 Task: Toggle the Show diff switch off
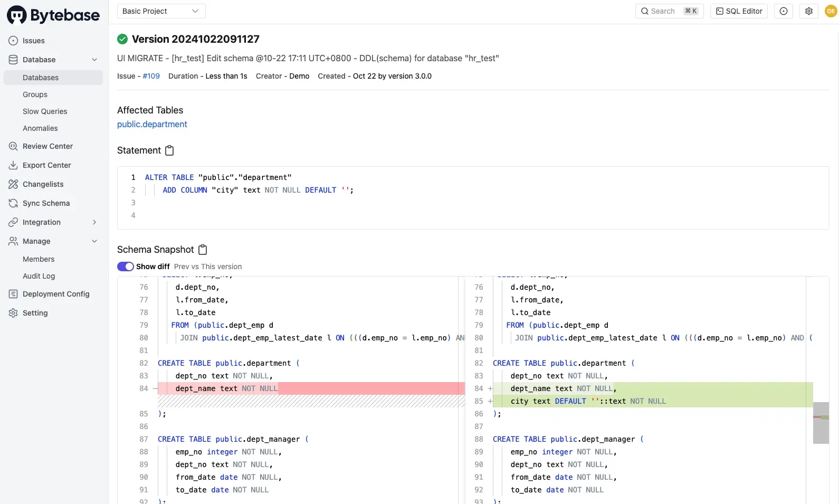[126, 267]
